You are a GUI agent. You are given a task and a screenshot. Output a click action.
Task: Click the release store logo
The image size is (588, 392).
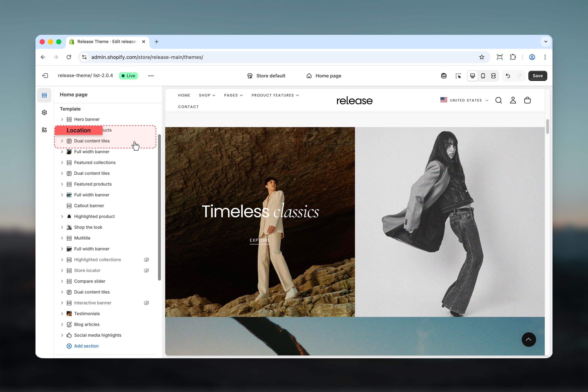(x=354, y=100)
